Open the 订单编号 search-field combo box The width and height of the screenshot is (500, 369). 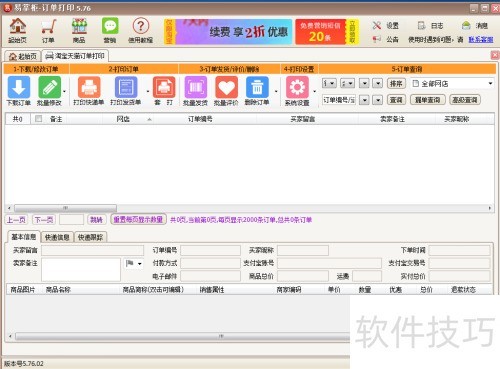tap(339, 99)
